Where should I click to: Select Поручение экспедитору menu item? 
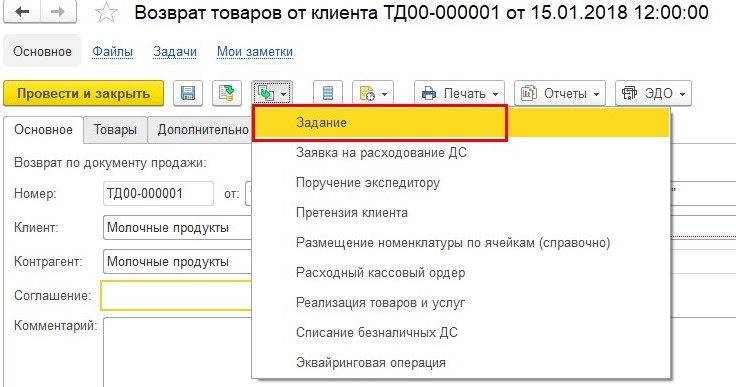coord(460,183)
